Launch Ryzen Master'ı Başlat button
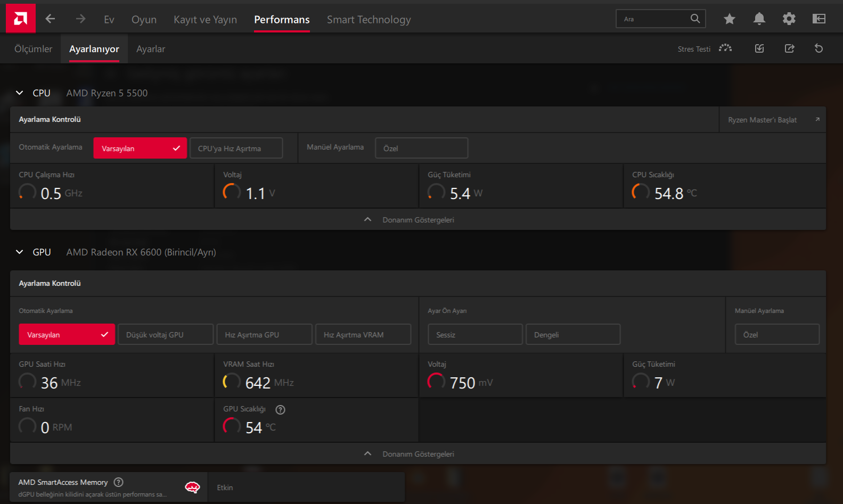This screenshot has height=504, width=843. coord(773,119)
